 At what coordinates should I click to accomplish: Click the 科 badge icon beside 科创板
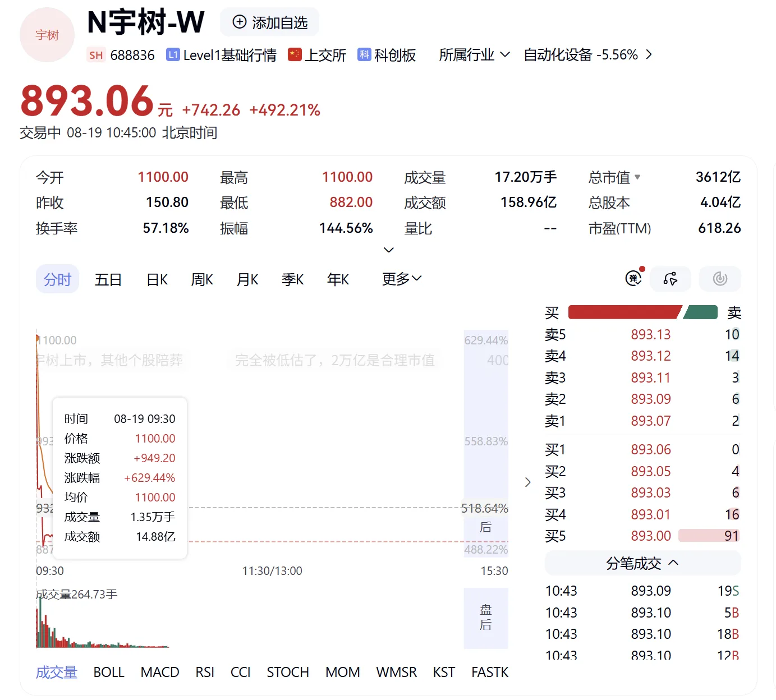pyautogui.click(x=364, y=54)
